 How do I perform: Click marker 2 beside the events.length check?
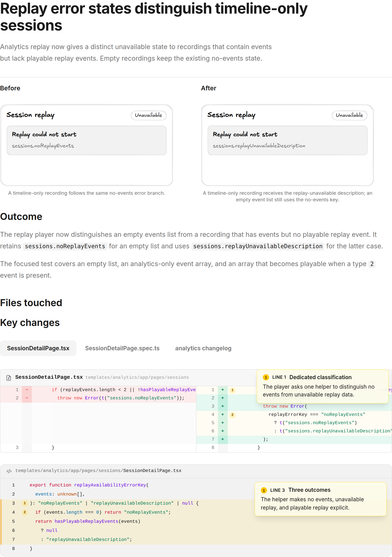tap(25, 512)
